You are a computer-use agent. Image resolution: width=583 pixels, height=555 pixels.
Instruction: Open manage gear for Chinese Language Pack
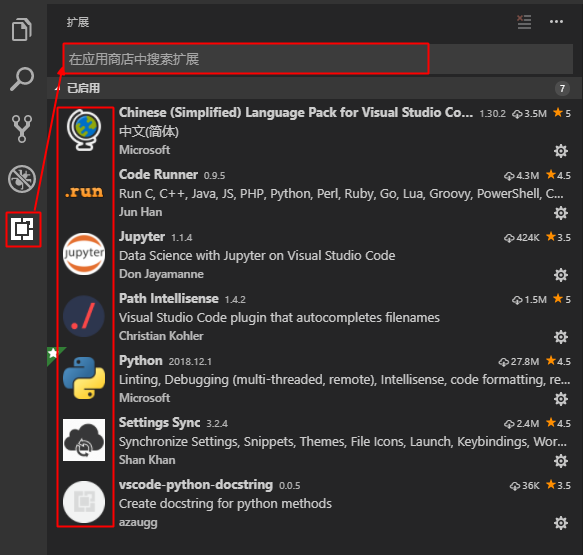coord(561,151)
